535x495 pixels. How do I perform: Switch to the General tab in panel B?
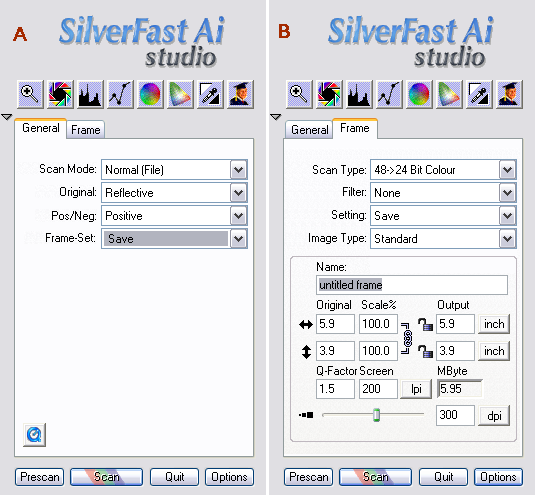coord(309,130)
